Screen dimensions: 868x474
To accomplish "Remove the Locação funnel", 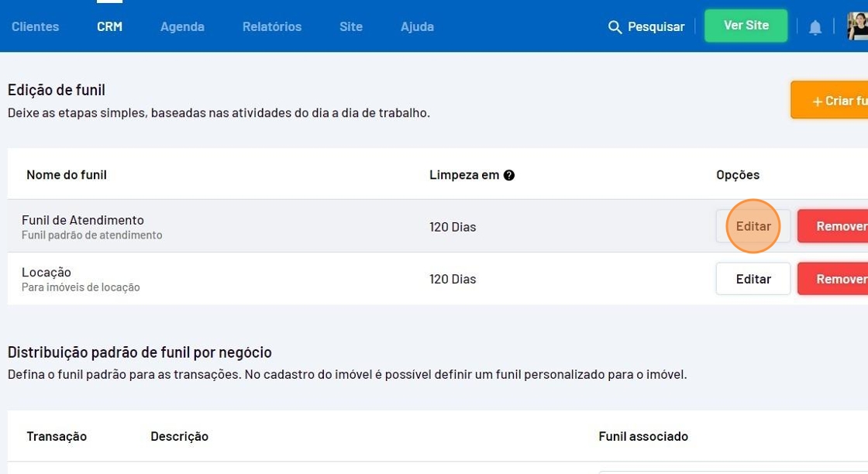I will [x=835, y=279].
